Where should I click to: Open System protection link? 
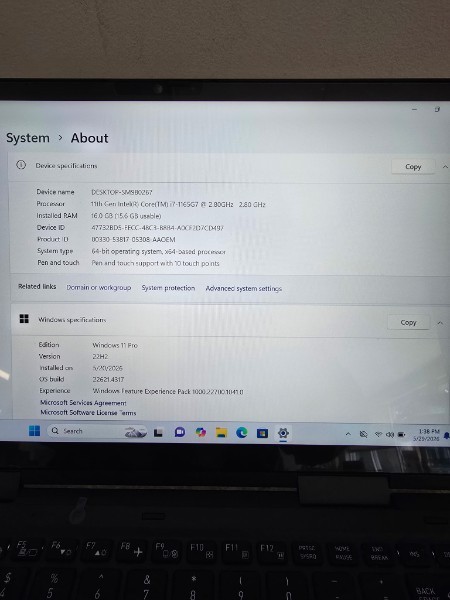coord(168,288)
